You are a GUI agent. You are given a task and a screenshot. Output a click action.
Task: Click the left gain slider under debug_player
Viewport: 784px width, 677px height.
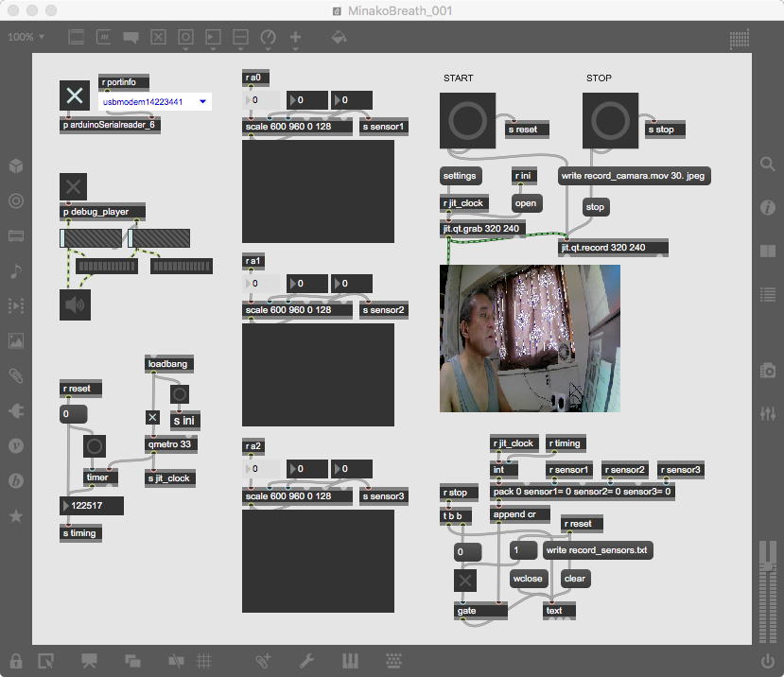(91, 238)
